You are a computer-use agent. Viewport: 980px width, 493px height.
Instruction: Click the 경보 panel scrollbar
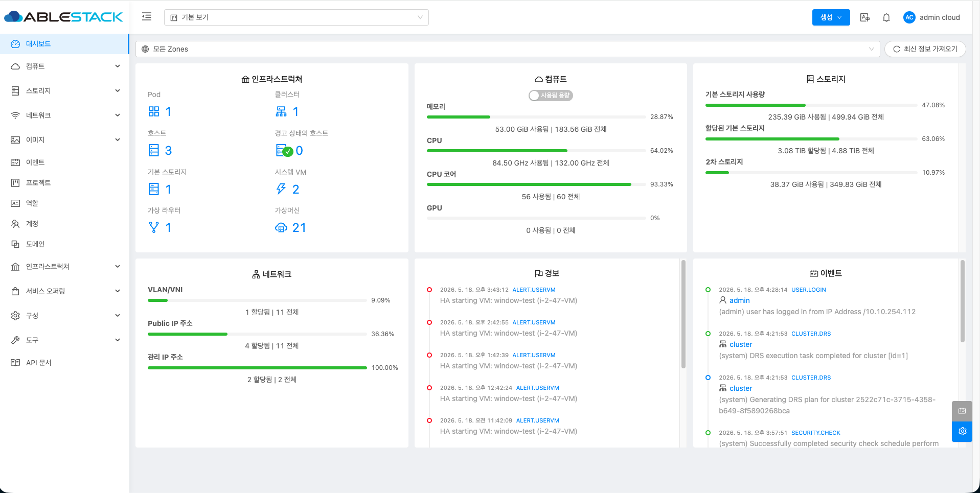pyautogui.click(x=683, y=314)
